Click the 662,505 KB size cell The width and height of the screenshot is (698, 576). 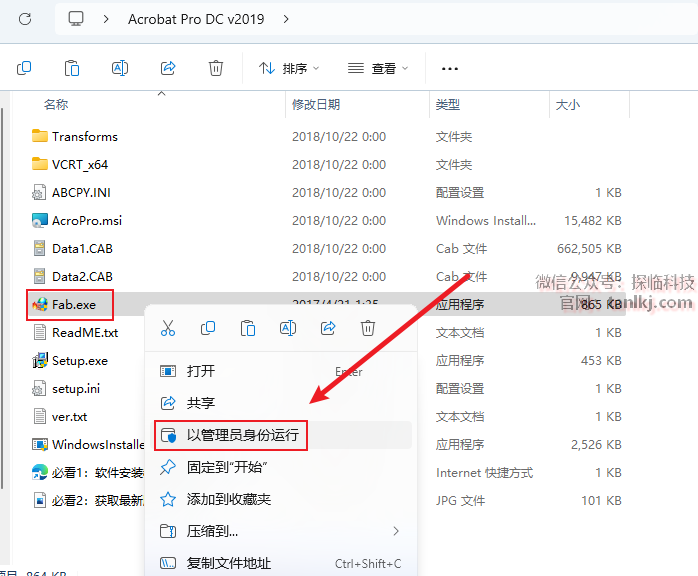589,248
